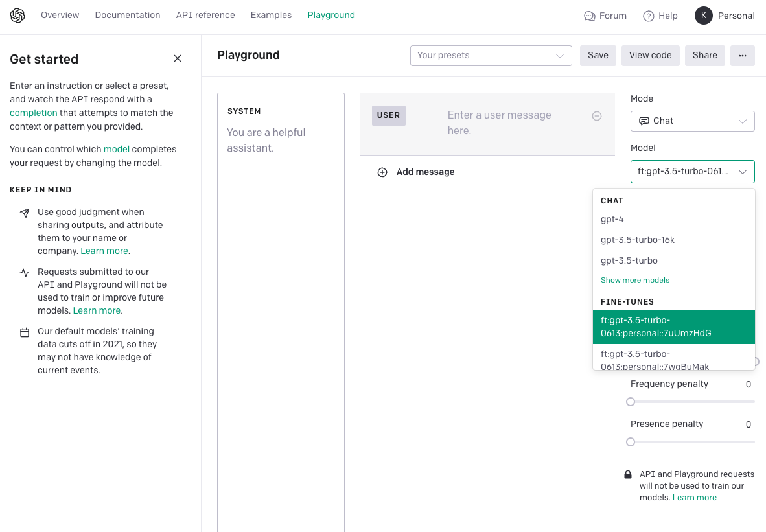Open the Forum chat bubble icon

(x=590, y=16)
